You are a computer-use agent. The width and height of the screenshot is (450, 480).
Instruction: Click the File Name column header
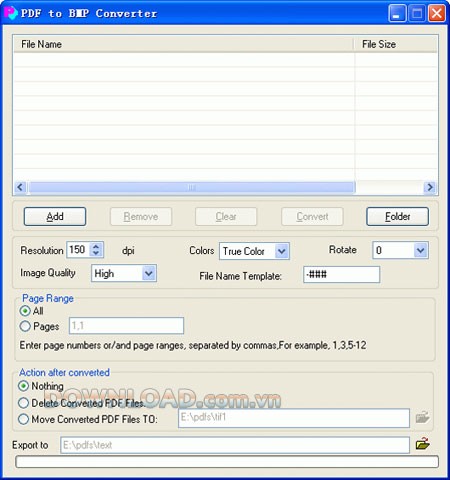click(x=183, y=44)
